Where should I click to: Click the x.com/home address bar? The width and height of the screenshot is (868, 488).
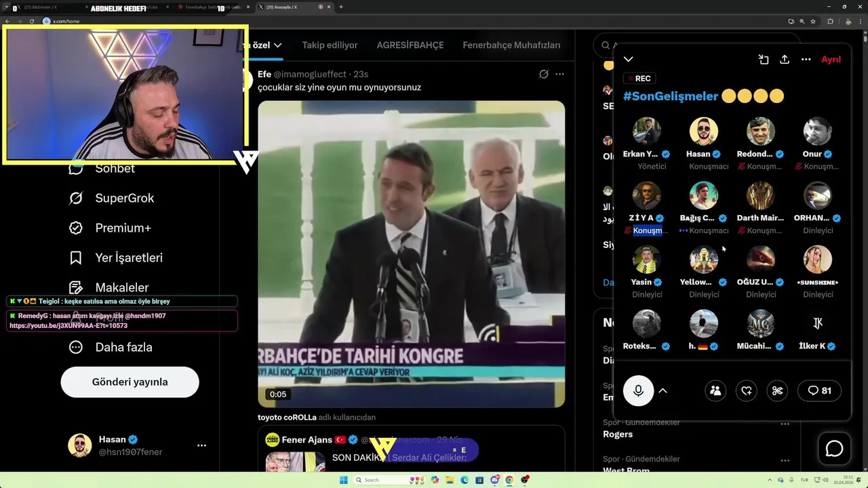(x=407, y=21)
